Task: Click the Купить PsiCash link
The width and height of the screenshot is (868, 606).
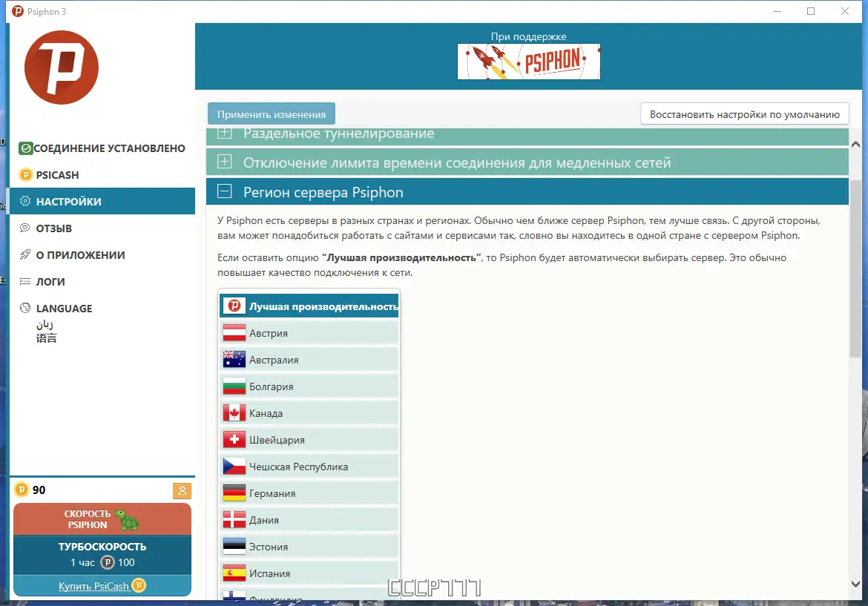Action: point(102,585)
